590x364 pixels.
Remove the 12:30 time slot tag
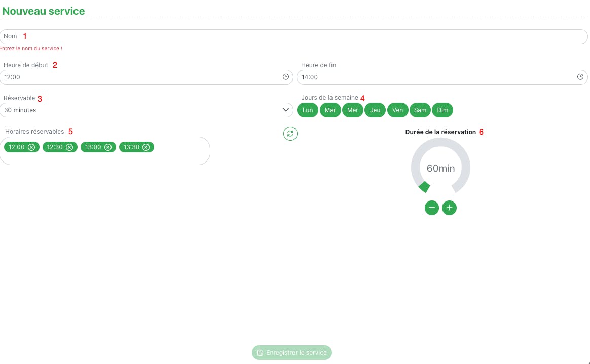point(69,147)
